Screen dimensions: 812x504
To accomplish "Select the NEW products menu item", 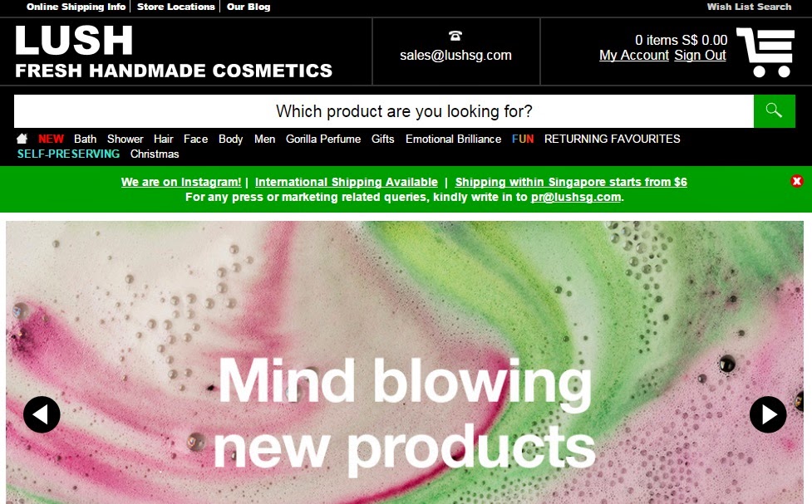I will [x=51, y=139].
